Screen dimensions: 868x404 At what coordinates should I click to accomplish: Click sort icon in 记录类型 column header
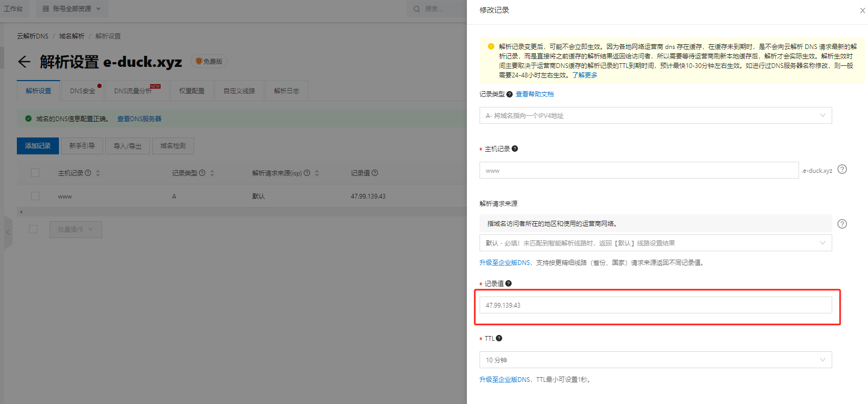(212, 173)
